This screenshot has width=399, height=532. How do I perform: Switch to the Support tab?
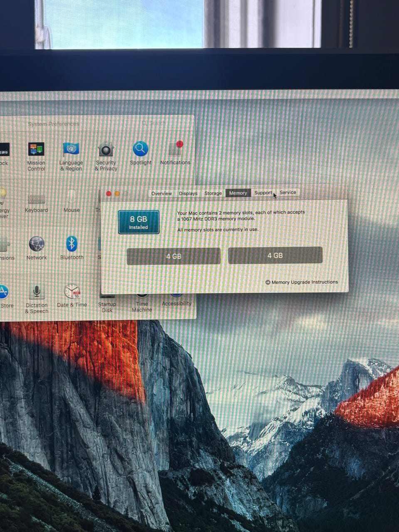(263, 193)
